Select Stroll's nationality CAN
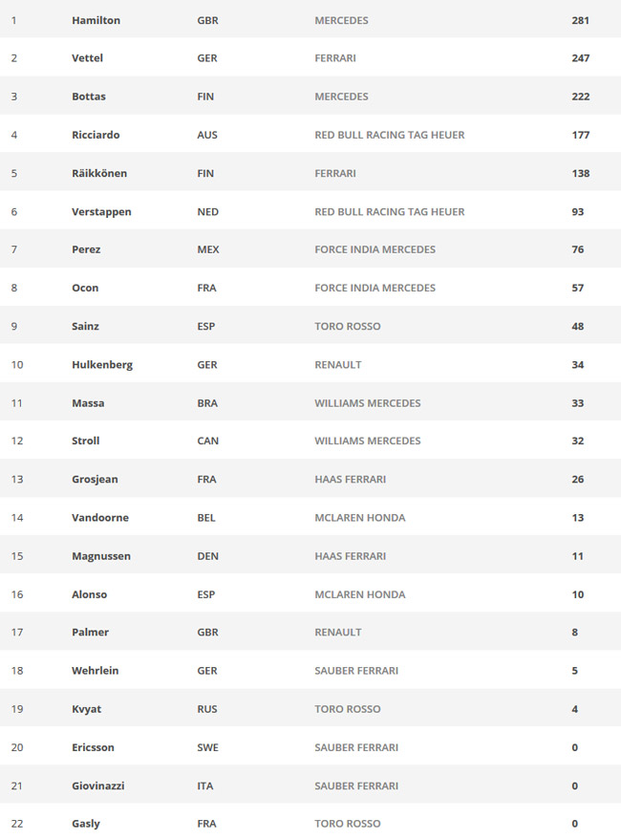The width and height of the screenshot is (621, 840). (208, 441)
